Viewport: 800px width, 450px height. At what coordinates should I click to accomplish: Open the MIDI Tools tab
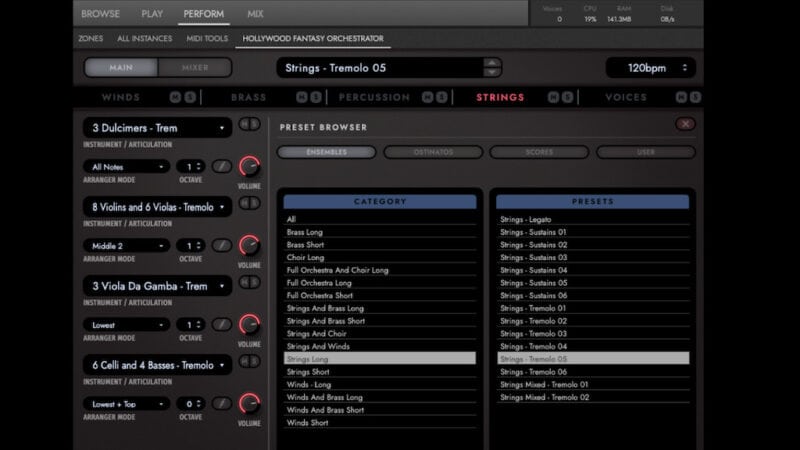pyautogui.click(x=207, y=39)
